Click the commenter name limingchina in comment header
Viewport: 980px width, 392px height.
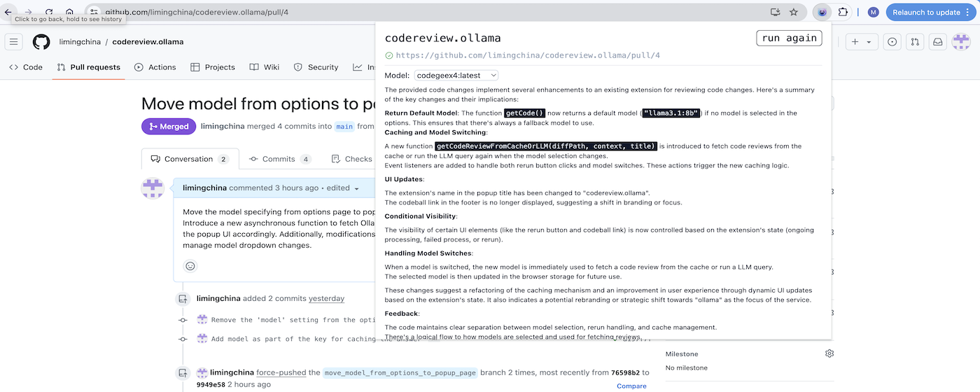[204, 188]
